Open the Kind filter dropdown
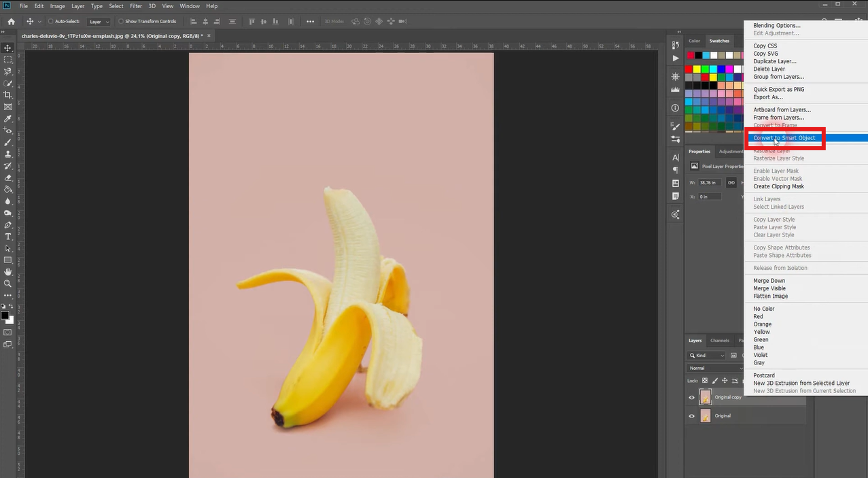The image size is (868, 478). 707,355
